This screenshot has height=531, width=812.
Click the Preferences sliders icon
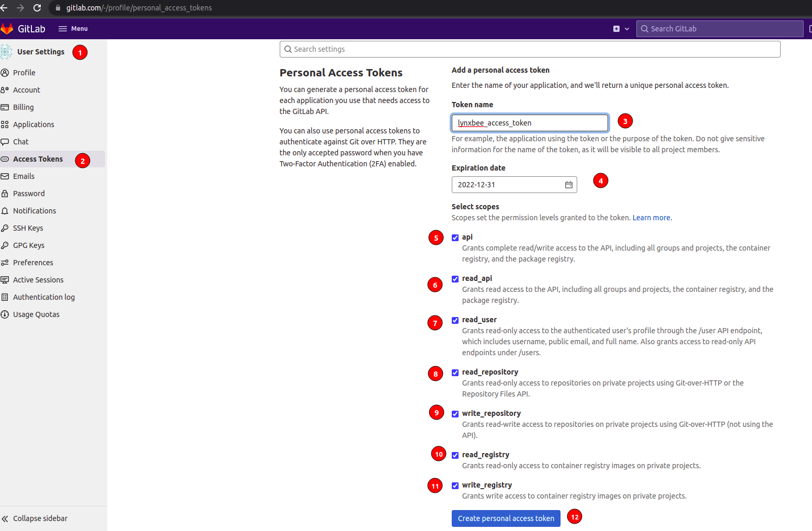pos(5,263)
